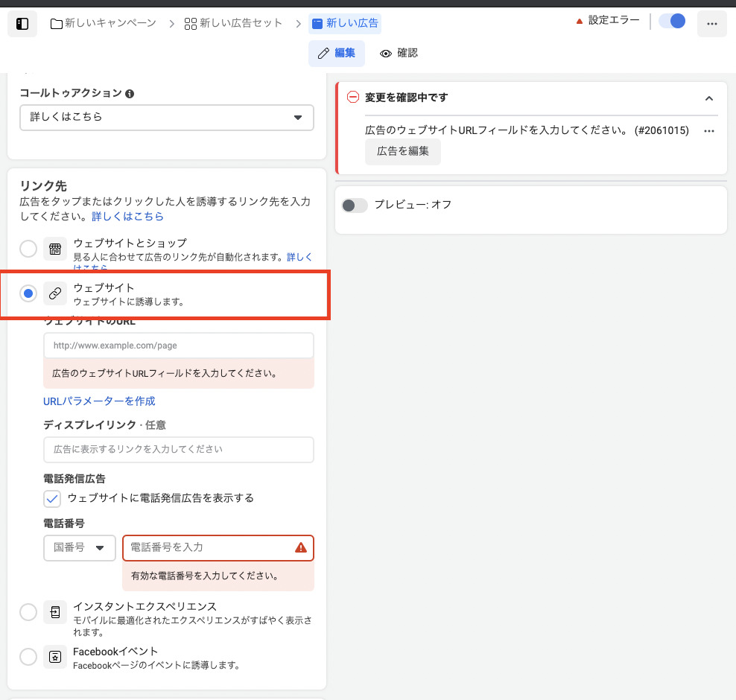736x700 pixels.
Task: Switch to the 確認 tab
Action: (x=394, y=53)
